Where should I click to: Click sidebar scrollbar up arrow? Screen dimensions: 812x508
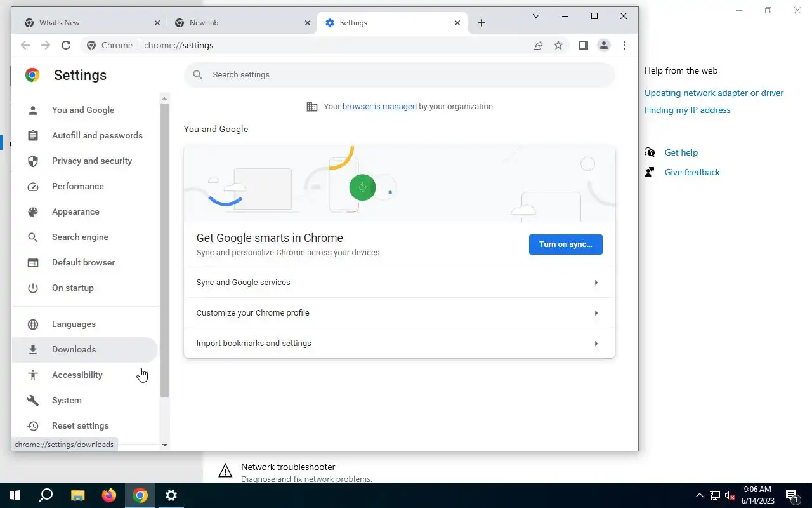click(x=165, y=98)
